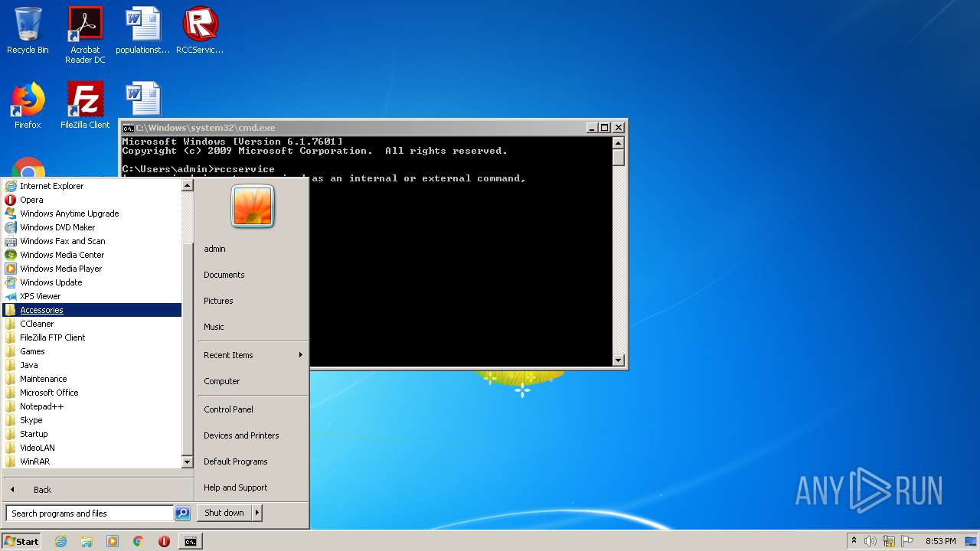Viewport: 980px width, 551px height.
Task: Expand the Games folder
Action: 92,351
